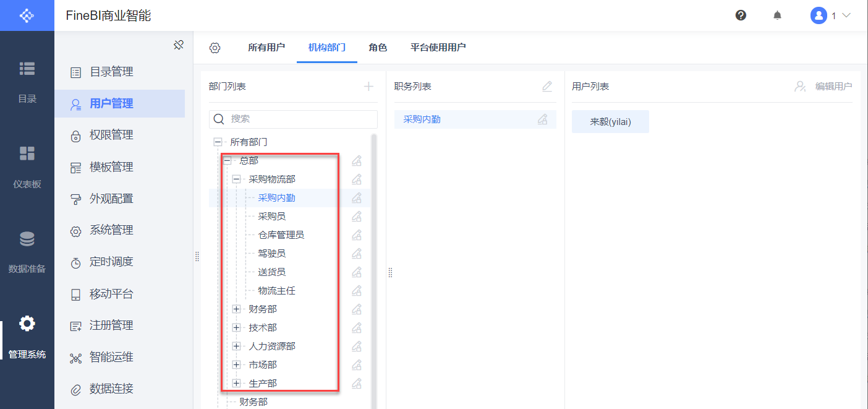Screen dimensions: 868x409
Task: Open the notifications bell
Action: (x=777, y=15)
